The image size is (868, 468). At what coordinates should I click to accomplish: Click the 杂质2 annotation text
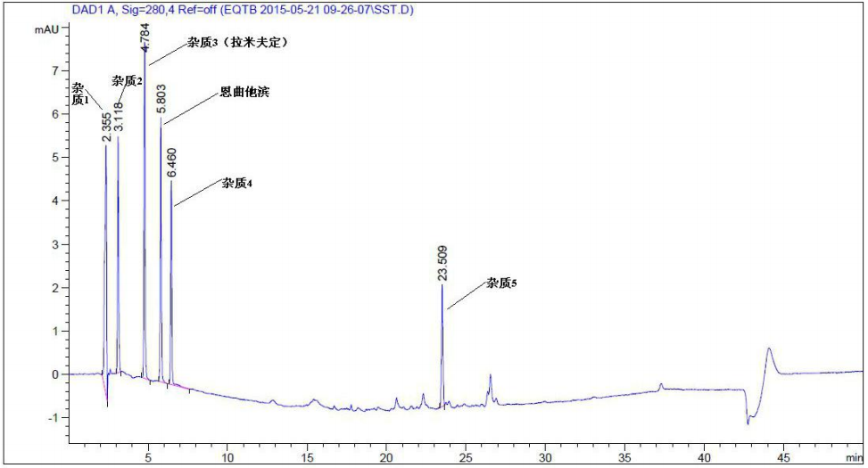pyautogui.click(x=128, y=80)
